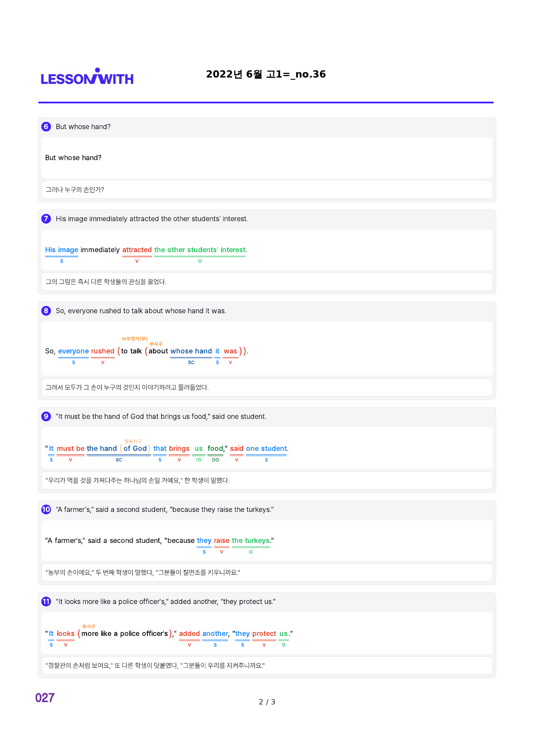The height and width of the screenshot is (756, 535).
Task: Click the number 6 circle badge
Action: click(x=46, y=127)
